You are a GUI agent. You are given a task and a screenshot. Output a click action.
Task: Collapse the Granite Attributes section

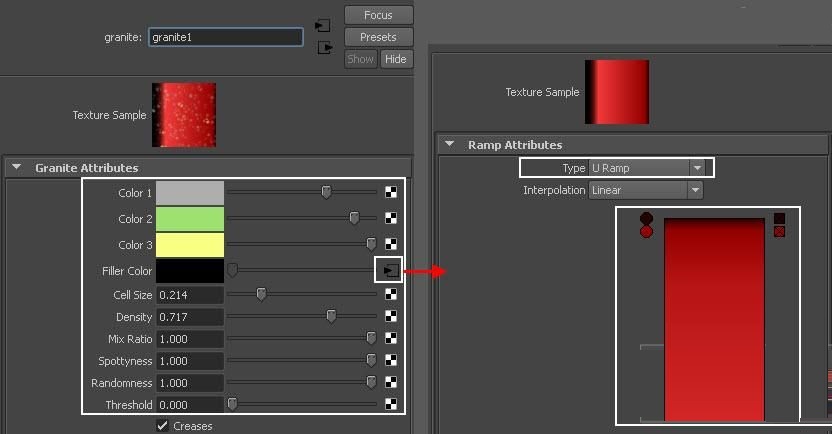(17, 167)
